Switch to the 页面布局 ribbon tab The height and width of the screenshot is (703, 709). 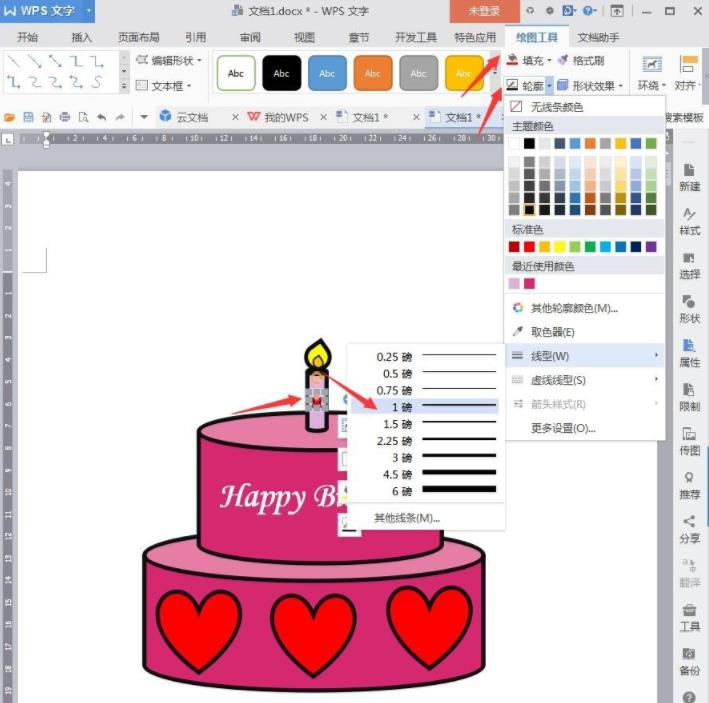coord(138,37)
